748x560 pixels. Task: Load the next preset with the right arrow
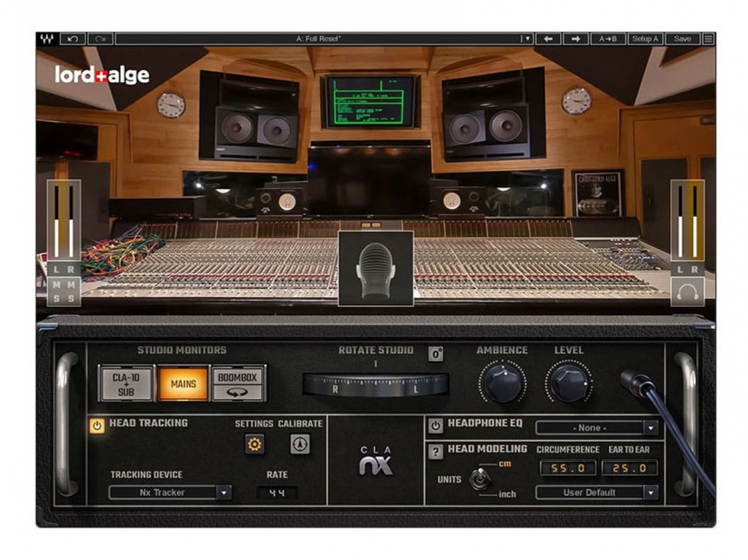tap(576, 39)
